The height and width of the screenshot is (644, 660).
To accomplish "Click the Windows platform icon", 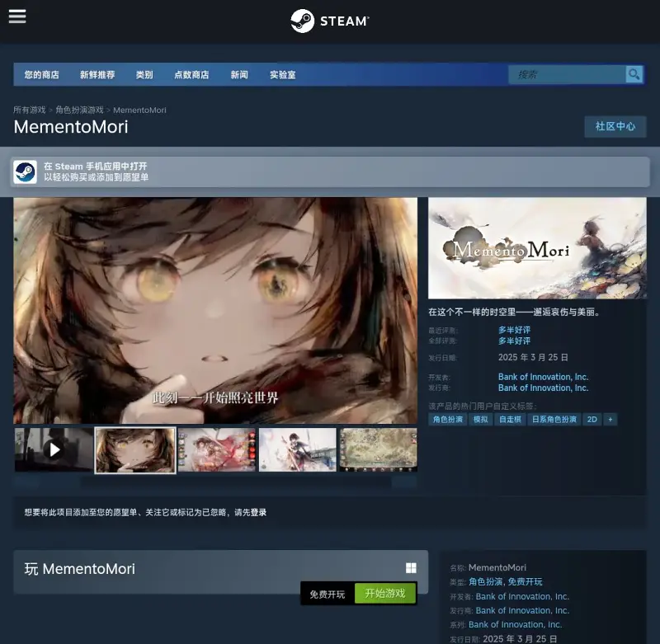I will (x=411, y=568).
